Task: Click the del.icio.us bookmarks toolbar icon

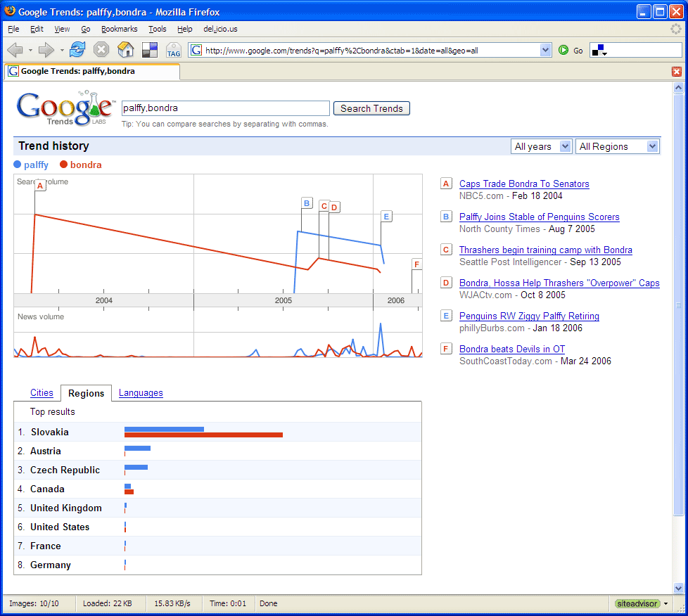Action: [x=150, y=50]
